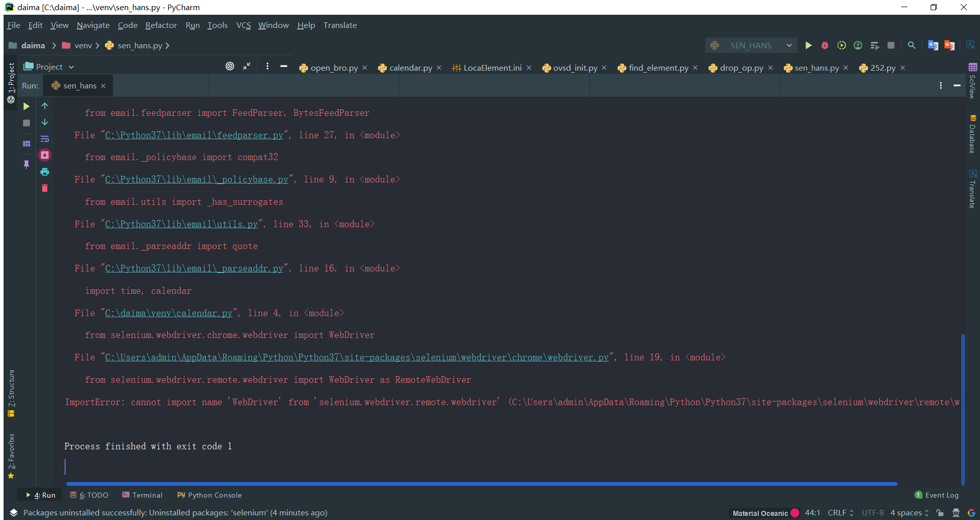Switch to the LocaElement.ini tab

[492, 68]
